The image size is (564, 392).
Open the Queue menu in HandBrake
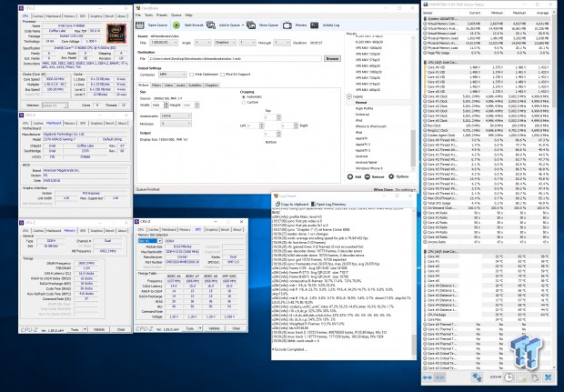(x=176, y=15)
